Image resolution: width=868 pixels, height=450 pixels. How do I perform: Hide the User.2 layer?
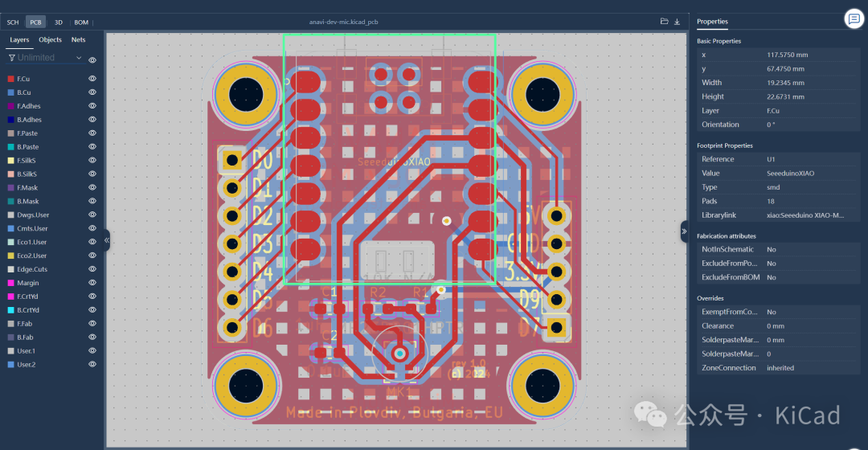coord(92,364)
